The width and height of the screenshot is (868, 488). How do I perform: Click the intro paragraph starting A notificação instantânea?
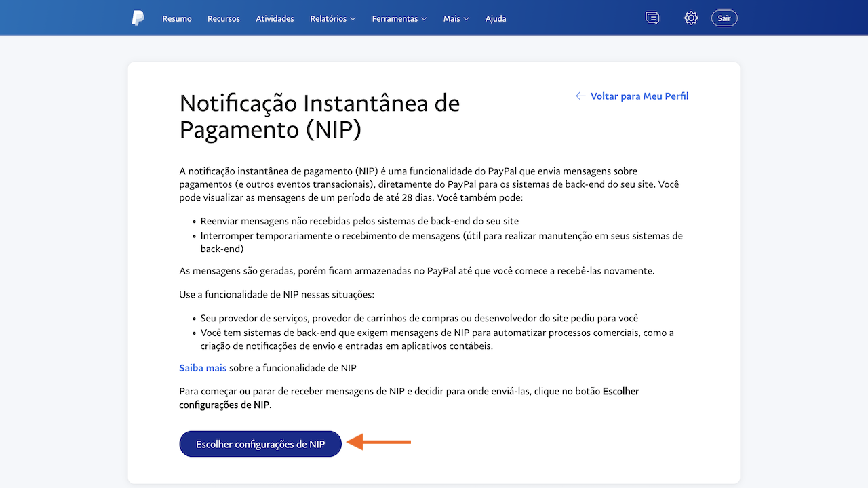429,184
